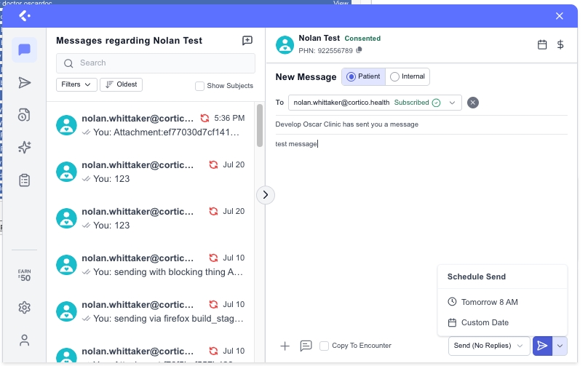Open conversation with Attachment message at 5:36 PM
This screenshot has width=588, height=366.
point(151,125)
